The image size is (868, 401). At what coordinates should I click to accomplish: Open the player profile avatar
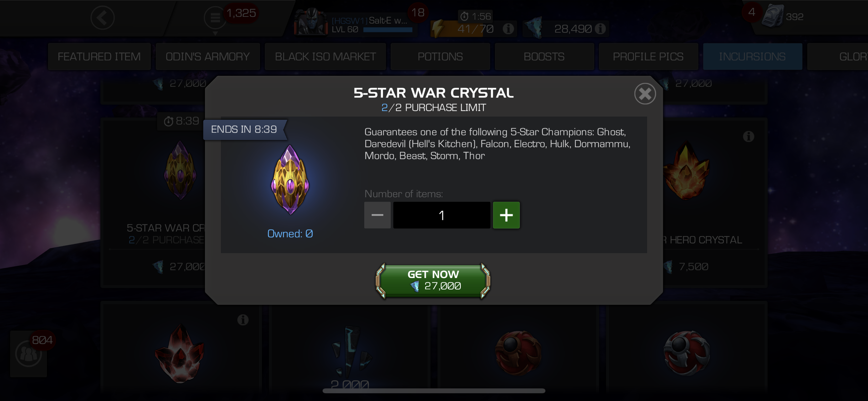pyautogui.click(x=311, y=22)
